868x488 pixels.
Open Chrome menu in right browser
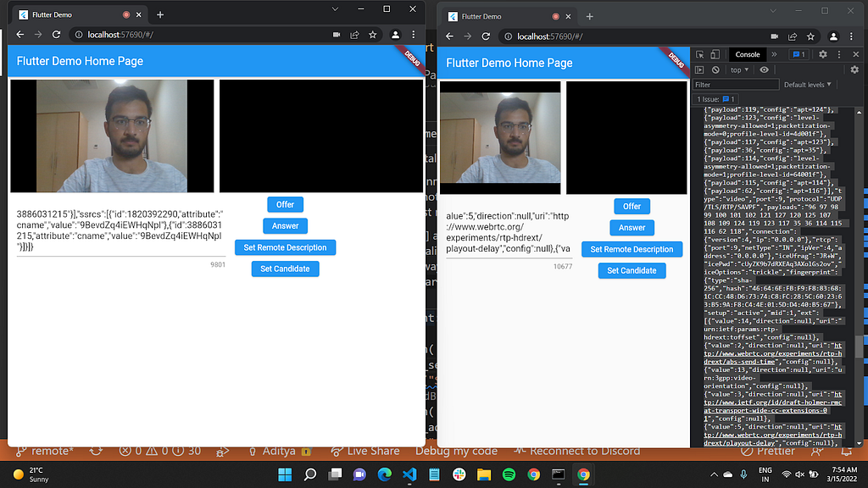[851, 36]
